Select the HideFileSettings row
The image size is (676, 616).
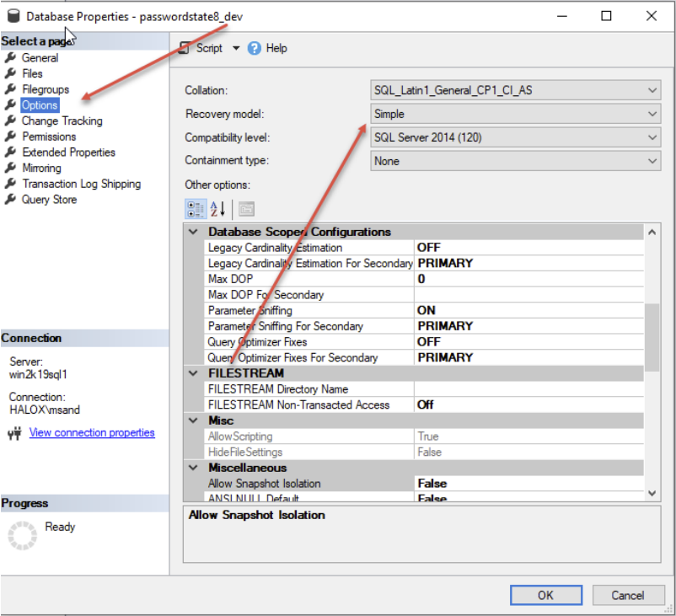pyautogui.click(x=424, y=453)
